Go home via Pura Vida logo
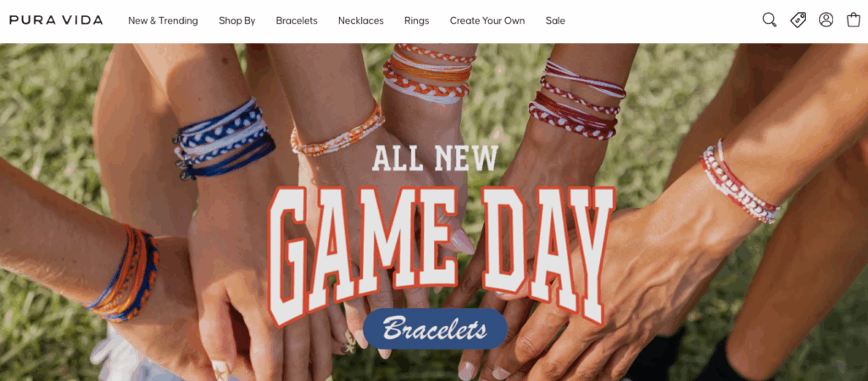 56,20
